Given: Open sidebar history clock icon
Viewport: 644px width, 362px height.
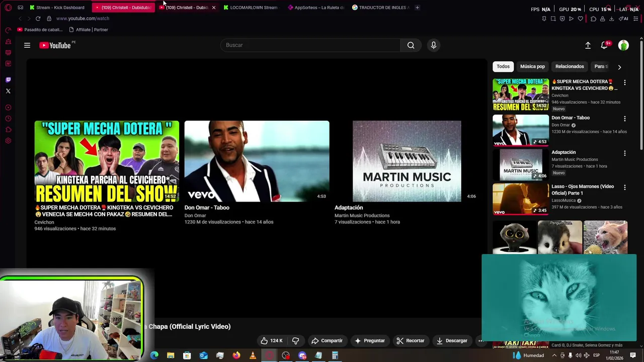Looking at the screenshot, I should tap(8, 119).
